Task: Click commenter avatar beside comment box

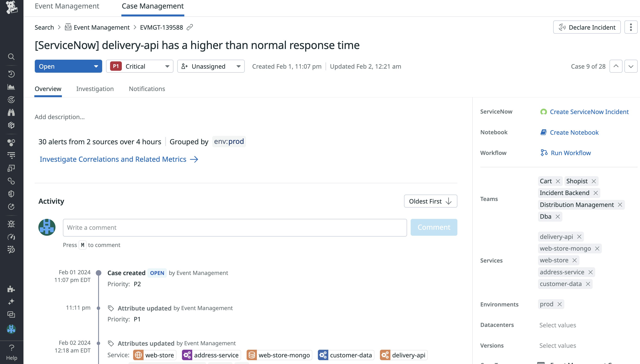Action: 47,227
